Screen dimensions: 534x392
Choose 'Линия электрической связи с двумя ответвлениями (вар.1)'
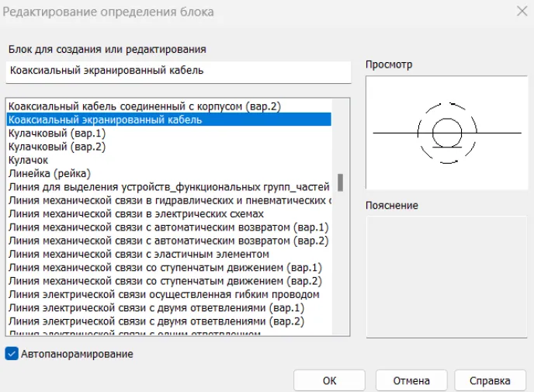156,307
